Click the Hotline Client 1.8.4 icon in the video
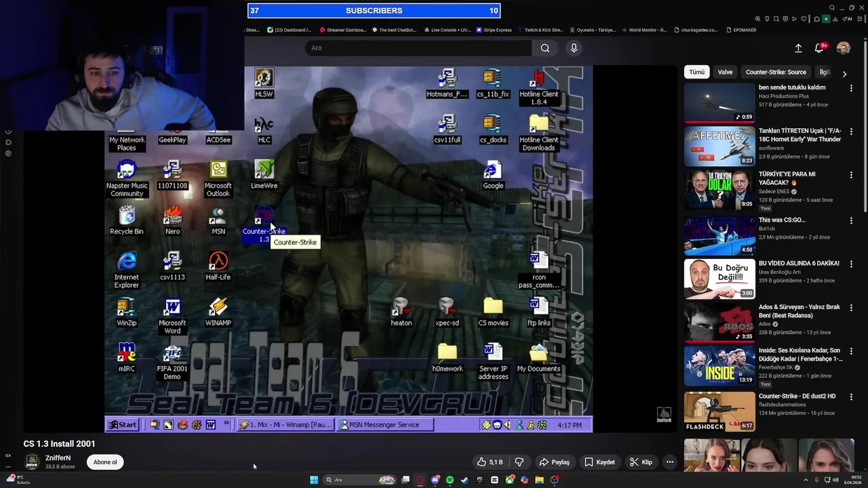 pos(538,87)
